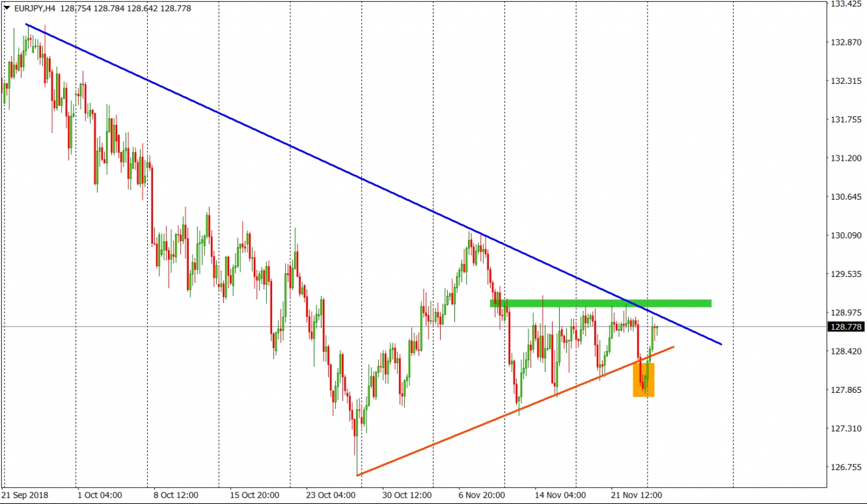The width and height of the screenshot is (867, 504).
Task: Click the 21 Nov 12:00 time label
Action: coord(637,495)
